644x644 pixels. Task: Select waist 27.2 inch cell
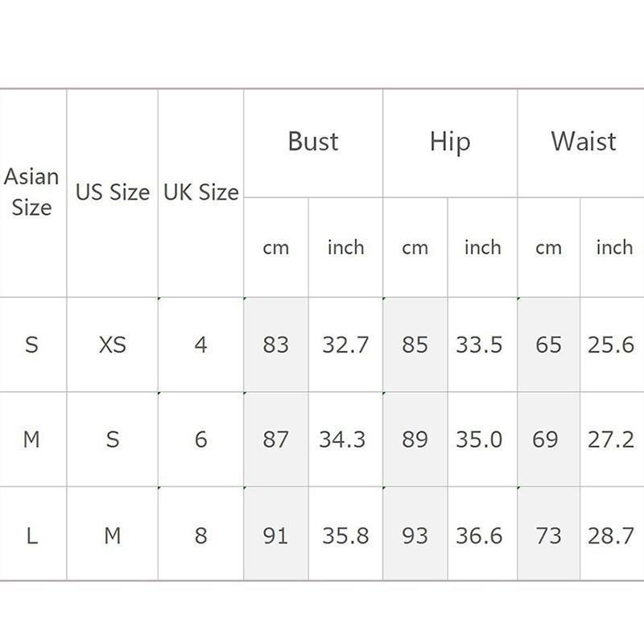[611, 440]
